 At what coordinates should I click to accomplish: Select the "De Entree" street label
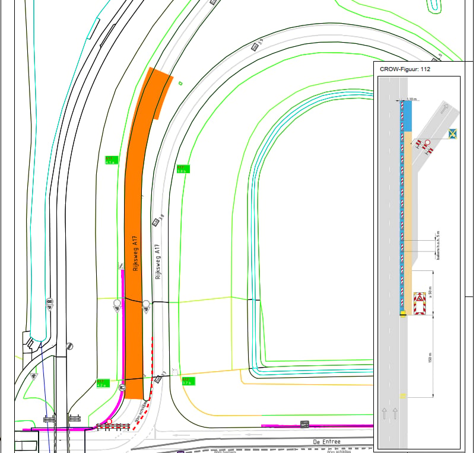(326, 442)
